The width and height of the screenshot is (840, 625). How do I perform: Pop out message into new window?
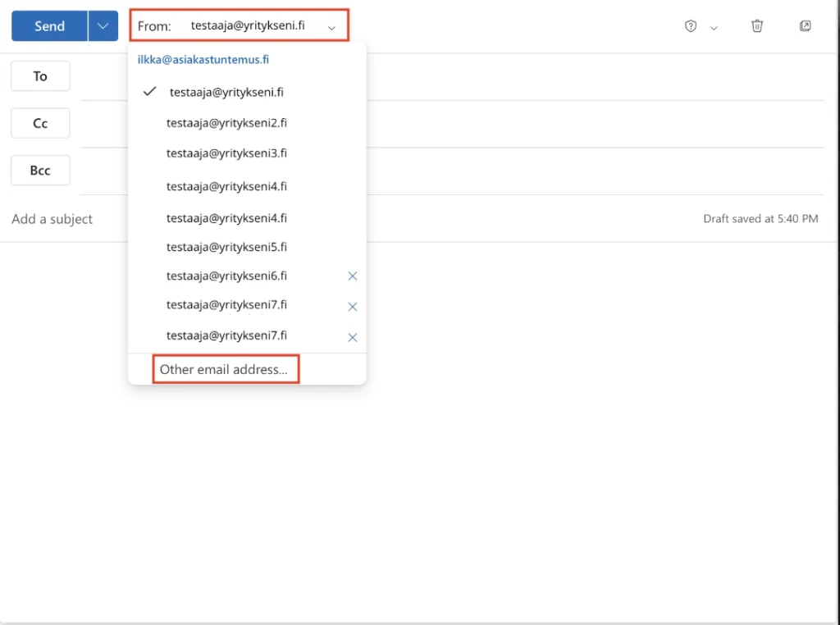click(806, 25)
